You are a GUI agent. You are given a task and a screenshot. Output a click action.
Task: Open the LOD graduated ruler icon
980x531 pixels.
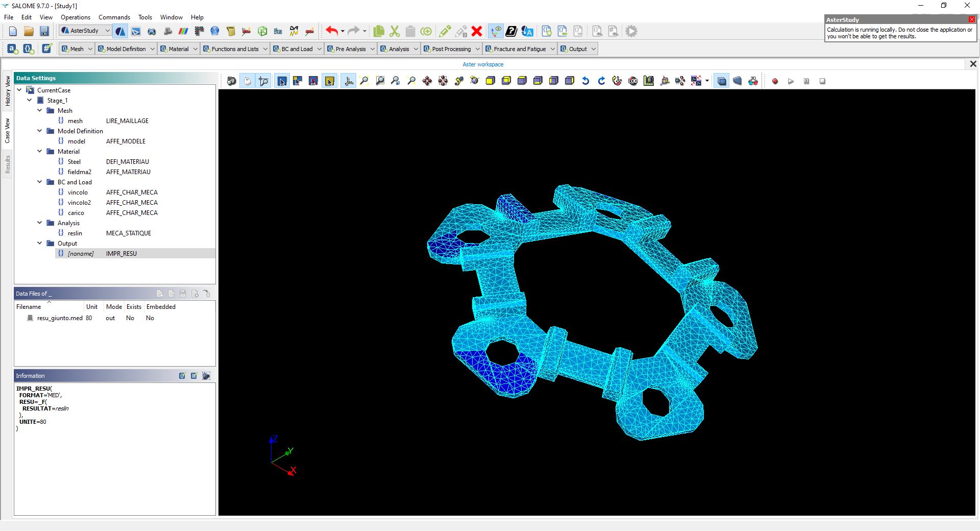649,81
